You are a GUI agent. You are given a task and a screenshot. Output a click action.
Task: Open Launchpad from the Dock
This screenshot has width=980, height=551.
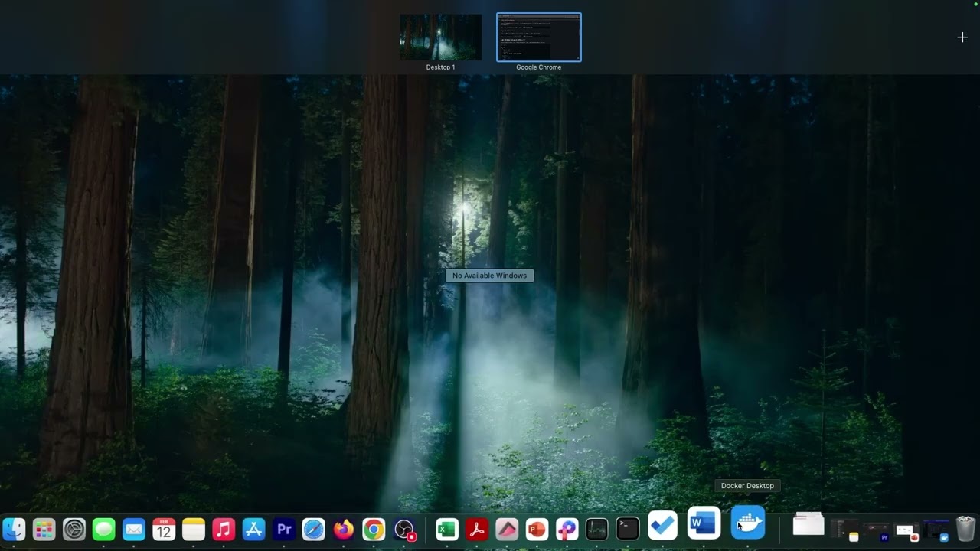pyautogui.click(x=44, y=529)
